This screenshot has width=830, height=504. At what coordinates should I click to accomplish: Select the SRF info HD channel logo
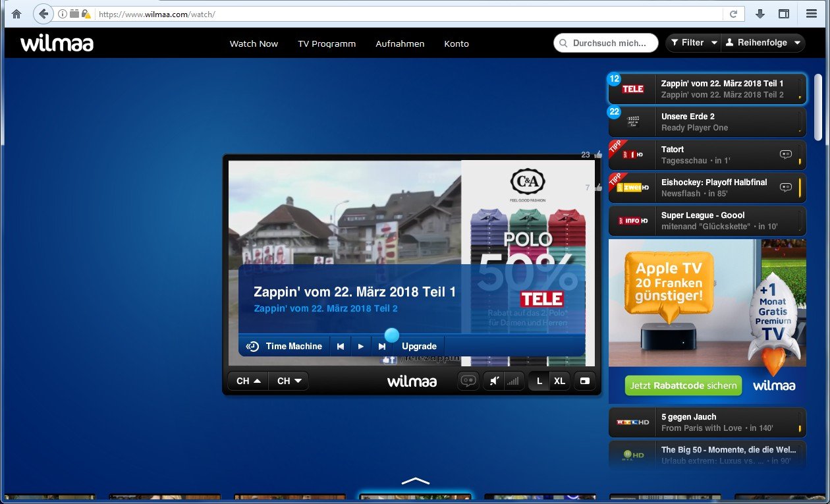pos(633,221)
